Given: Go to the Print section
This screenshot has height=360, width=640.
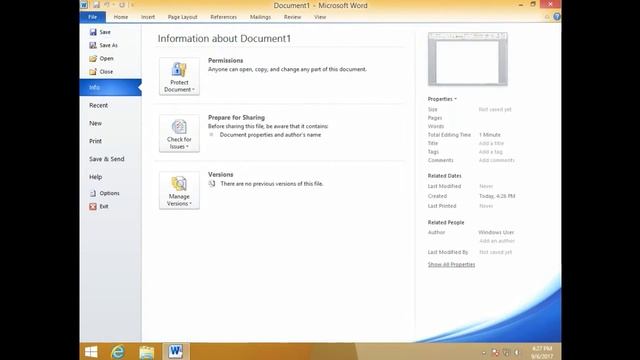Looking at the screenshot, I should tap(96, 141).
